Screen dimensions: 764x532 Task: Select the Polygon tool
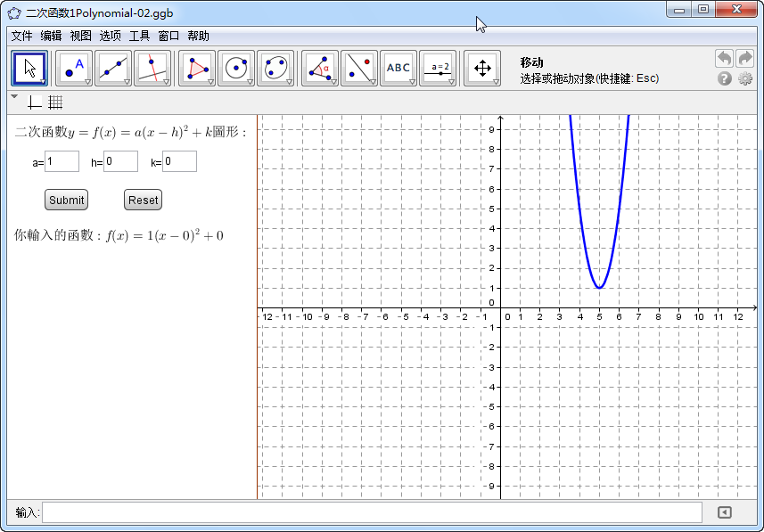(x=197, y=69)
